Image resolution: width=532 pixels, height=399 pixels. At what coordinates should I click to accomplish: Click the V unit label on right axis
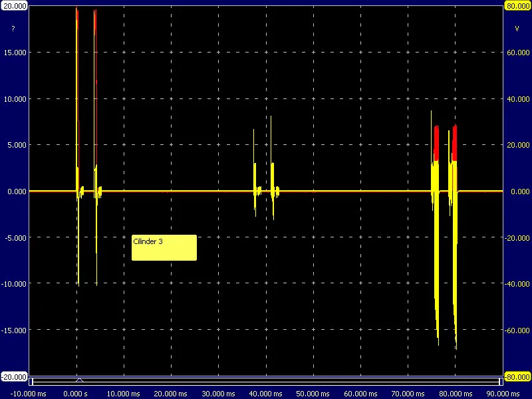tap(517, 29)
